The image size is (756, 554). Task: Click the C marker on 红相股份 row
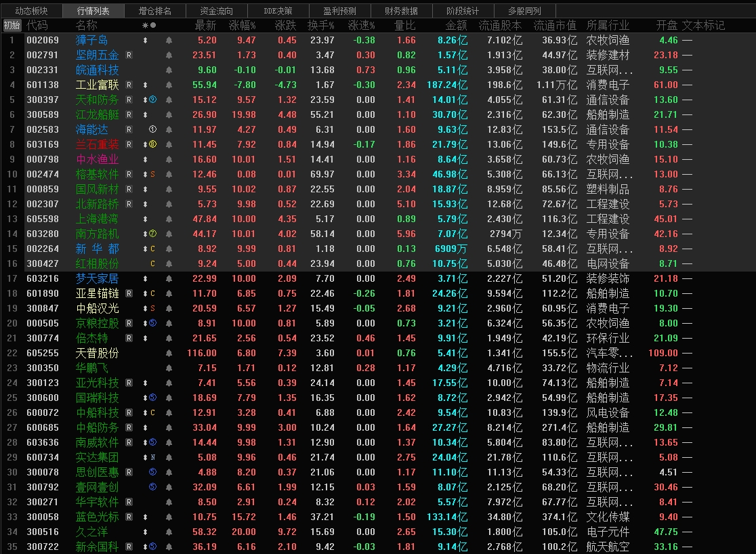tap(153, 263)
